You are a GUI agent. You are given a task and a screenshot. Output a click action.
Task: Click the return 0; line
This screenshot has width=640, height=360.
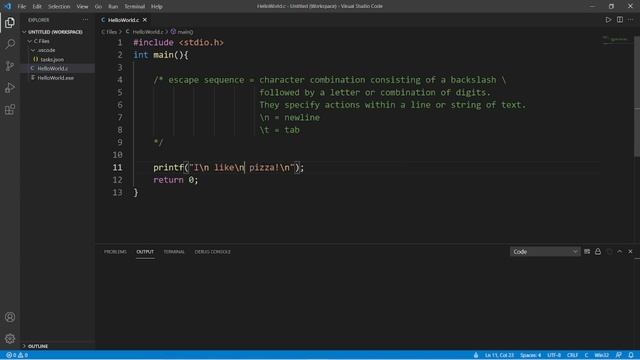(x=176, y=180)
